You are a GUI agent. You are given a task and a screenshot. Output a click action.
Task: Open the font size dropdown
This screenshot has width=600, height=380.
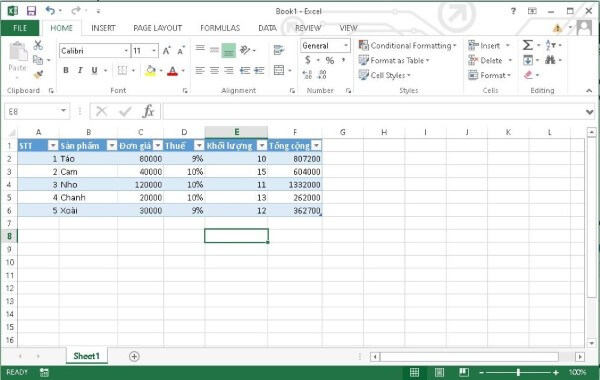(154, 51)
